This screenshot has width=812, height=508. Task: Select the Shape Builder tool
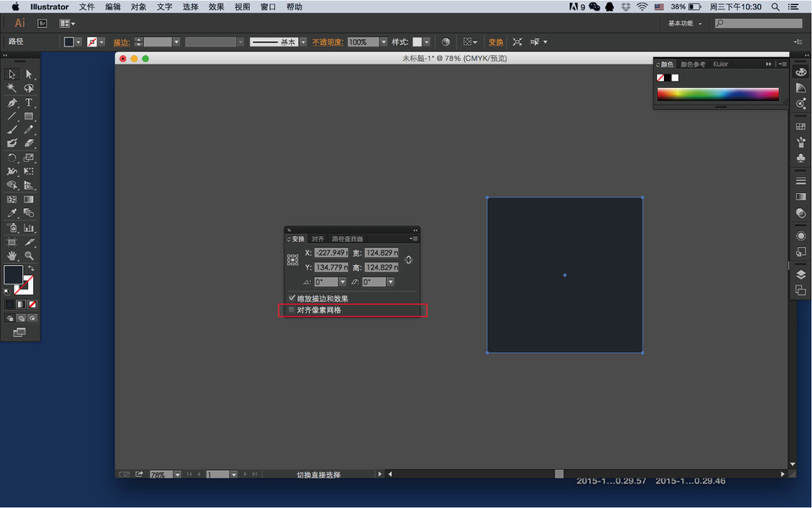coord(12,185)
